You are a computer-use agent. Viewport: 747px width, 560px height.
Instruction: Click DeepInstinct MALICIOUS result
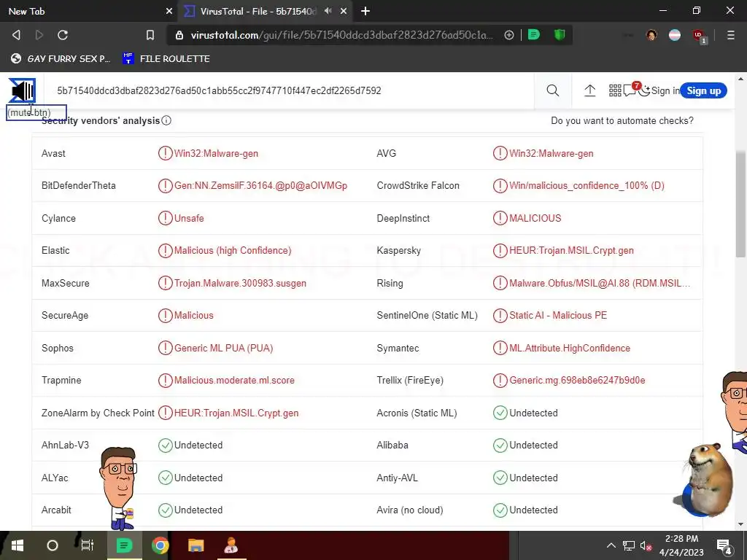click(x=535, y=218)
